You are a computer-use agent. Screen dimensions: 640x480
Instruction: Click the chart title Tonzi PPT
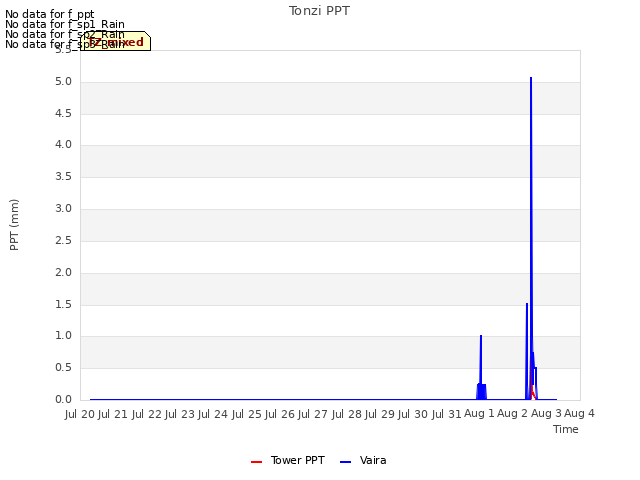pyautogui.click(x=319, y=11)
